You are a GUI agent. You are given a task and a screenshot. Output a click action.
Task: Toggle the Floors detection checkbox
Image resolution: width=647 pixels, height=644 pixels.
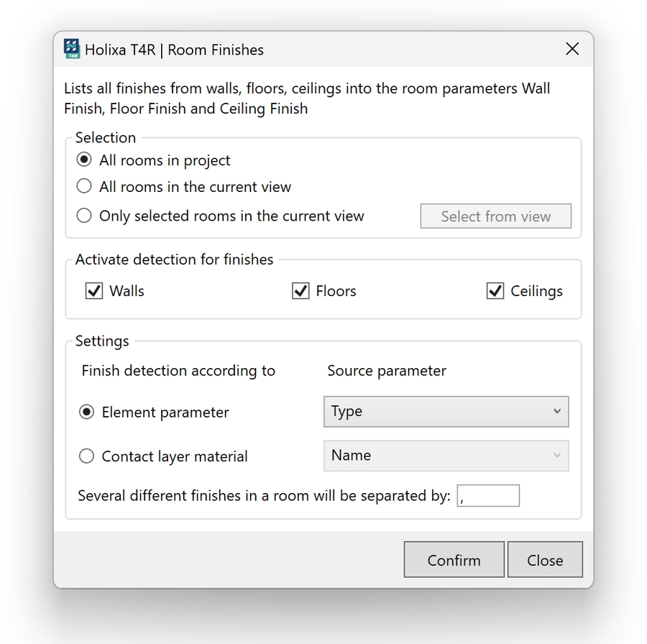tap(300, 291)
